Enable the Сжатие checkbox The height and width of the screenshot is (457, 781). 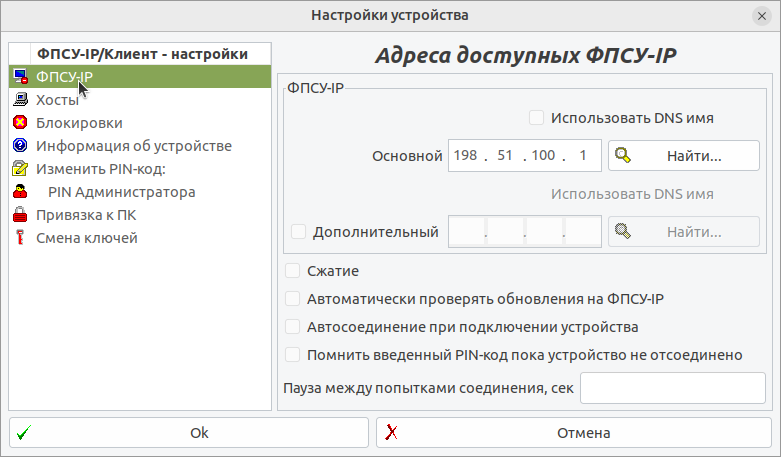pos(293,270)
